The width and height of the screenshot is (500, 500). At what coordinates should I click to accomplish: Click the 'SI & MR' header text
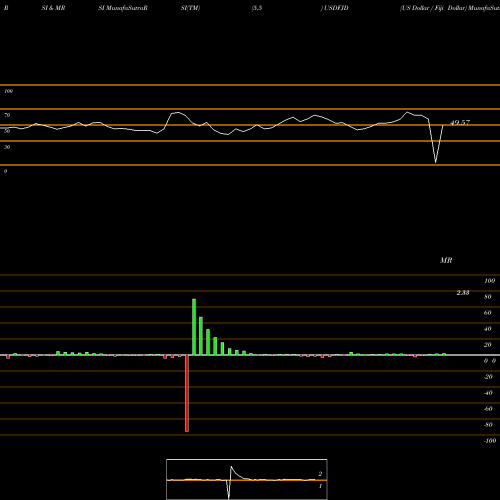tap(53, 8)
